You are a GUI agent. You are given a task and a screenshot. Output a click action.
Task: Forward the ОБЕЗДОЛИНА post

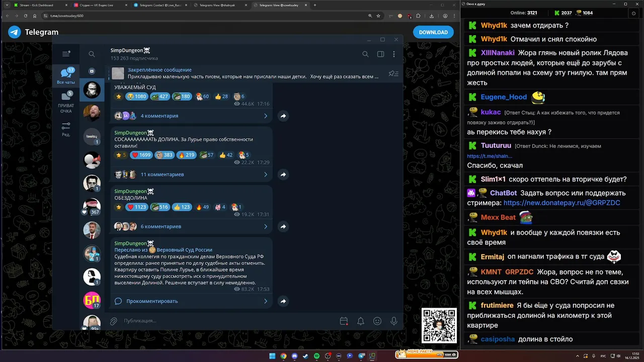pos(283,226)
